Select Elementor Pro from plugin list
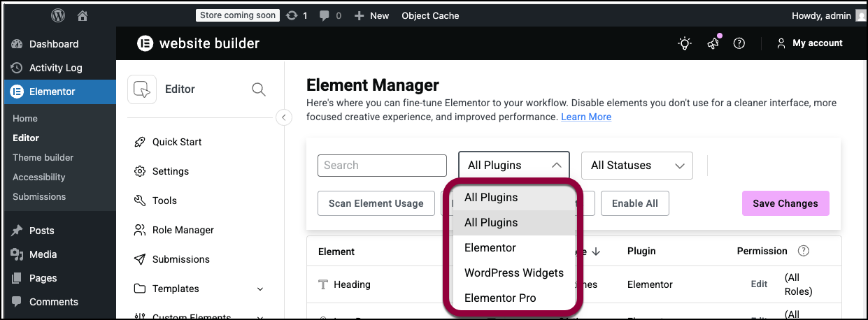Screen dimensions: 868x320 [x=499, y=298]
